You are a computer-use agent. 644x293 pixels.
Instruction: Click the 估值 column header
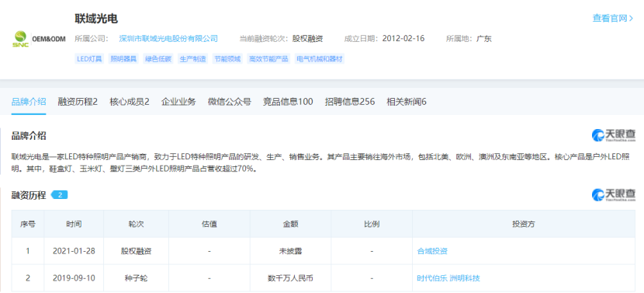pyautogui.click(x=209, y=225)
